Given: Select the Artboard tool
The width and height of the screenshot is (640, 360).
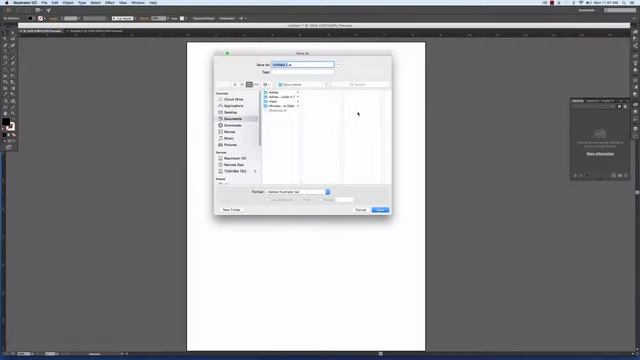Looking at the screenshot, I should (x=5, y=107).
